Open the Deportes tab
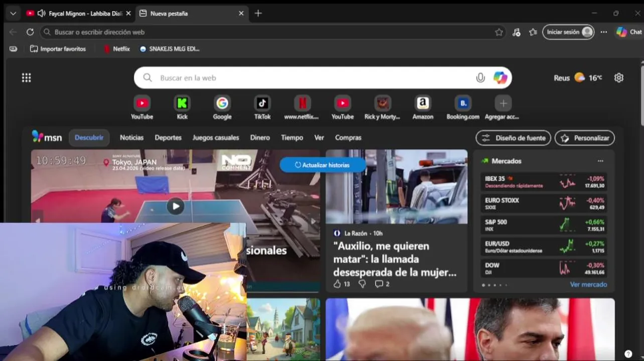Viewport: 644px width, 361px height. [168, 137]
